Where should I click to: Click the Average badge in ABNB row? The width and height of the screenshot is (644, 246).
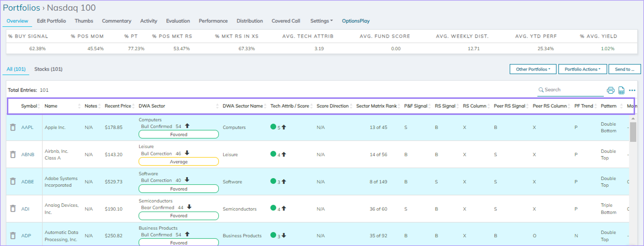click(x=179, y=162)
